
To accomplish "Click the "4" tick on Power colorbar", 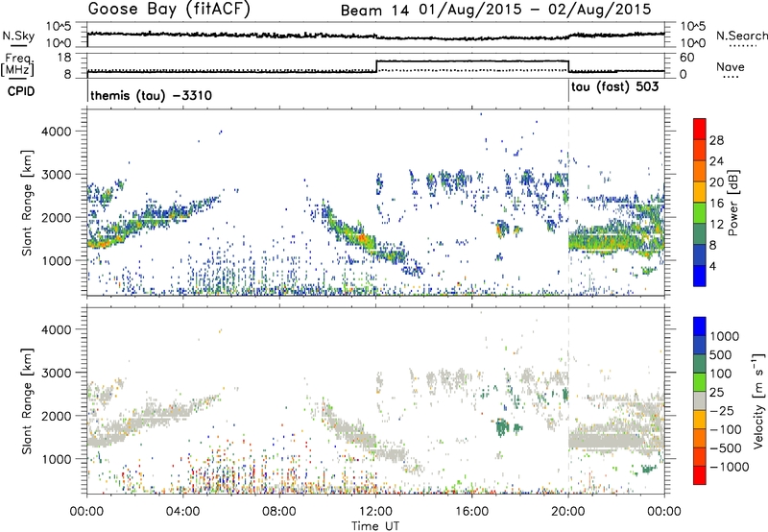I will tap(713, 266).
